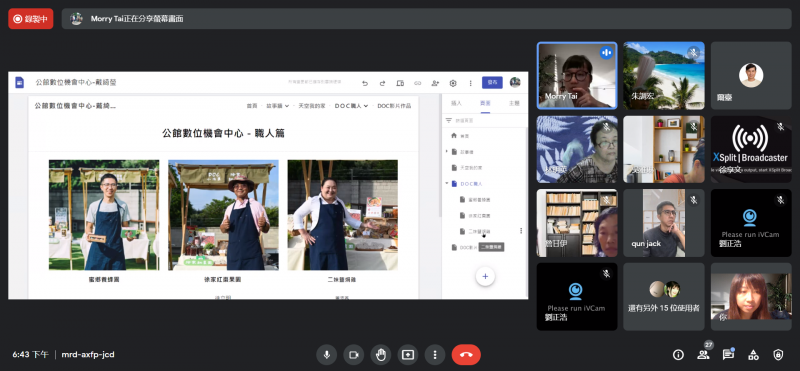Click the Morry Tai presenting banner
The height and width of the screenshot is (371, 800).
427,19
